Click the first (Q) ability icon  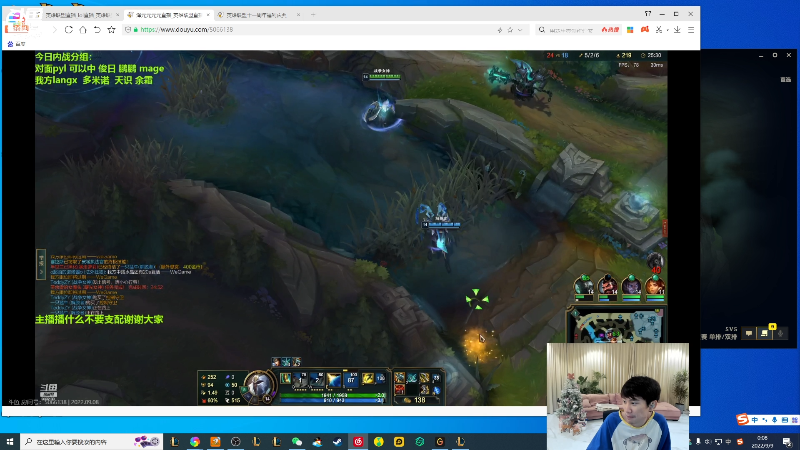tap(301, 379)
